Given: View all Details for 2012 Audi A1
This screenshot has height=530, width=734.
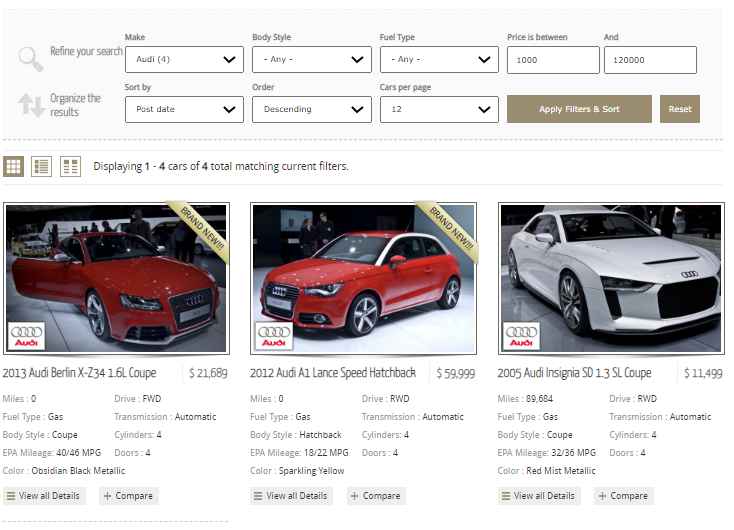Looking at the screenshot, I should (x=291, y=496).
